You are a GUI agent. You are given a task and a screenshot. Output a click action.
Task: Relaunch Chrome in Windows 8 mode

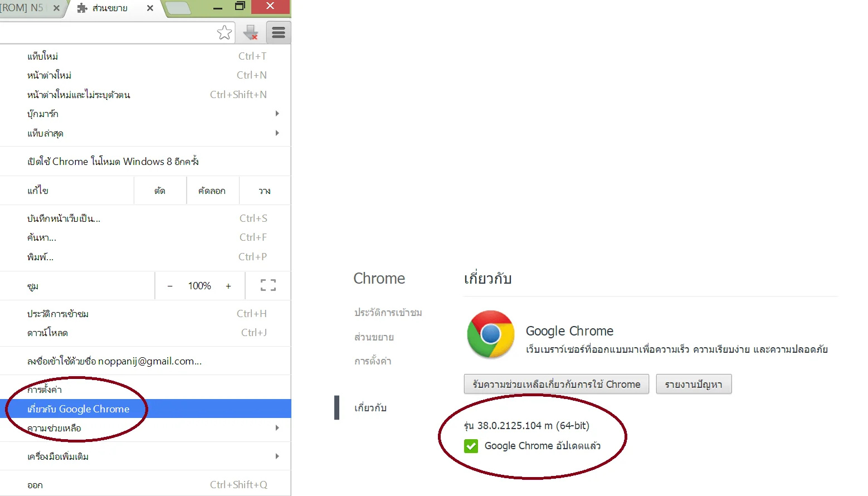[x=145, y=162]
